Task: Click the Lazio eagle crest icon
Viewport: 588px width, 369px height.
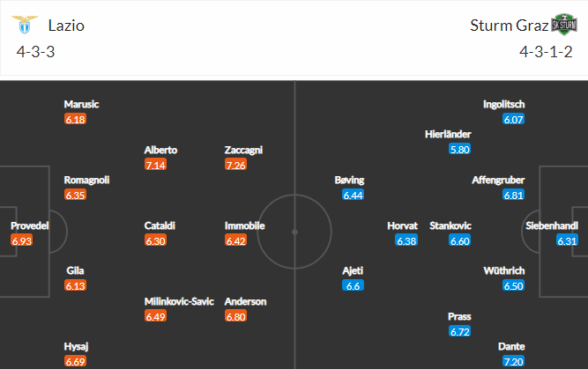Action: point(25,25)
